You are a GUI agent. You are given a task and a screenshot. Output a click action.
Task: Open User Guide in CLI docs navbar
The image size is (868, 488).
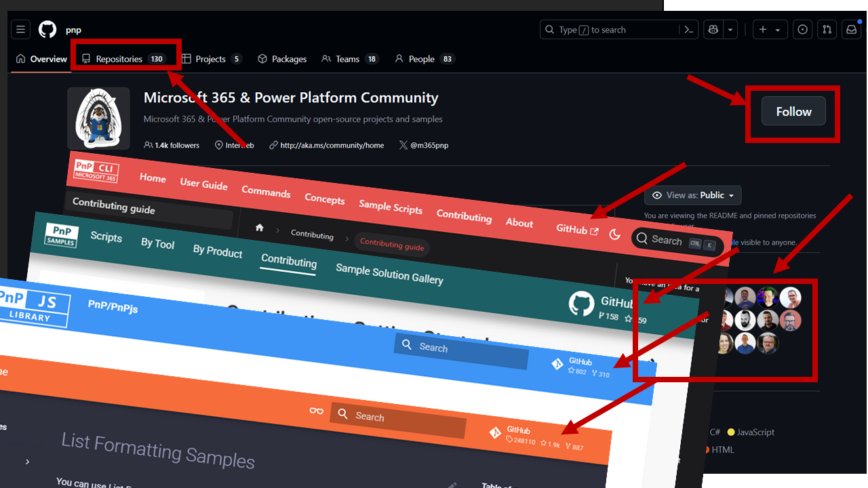[x=203, y=184]
